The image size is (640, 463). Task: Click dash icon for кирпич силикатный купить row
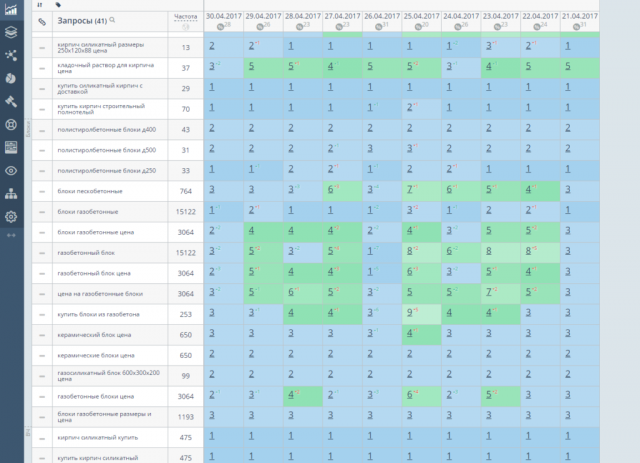pyautogui.click(x=42, y=438)
